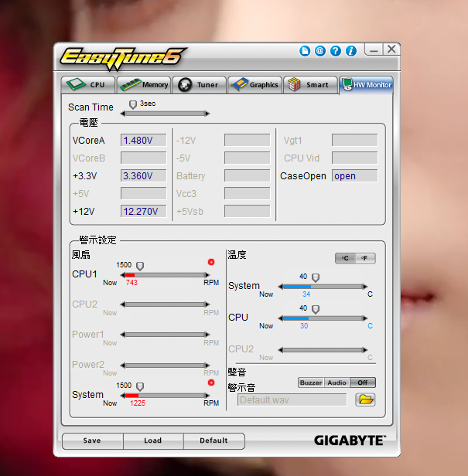Click CPU temperature slider right arrow

point(365,318)
